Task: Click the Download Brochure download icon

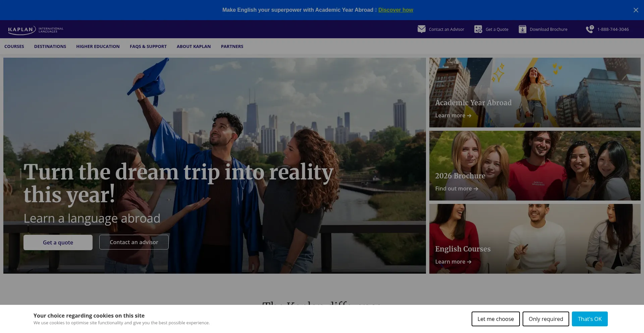Action: click(522, 29)
